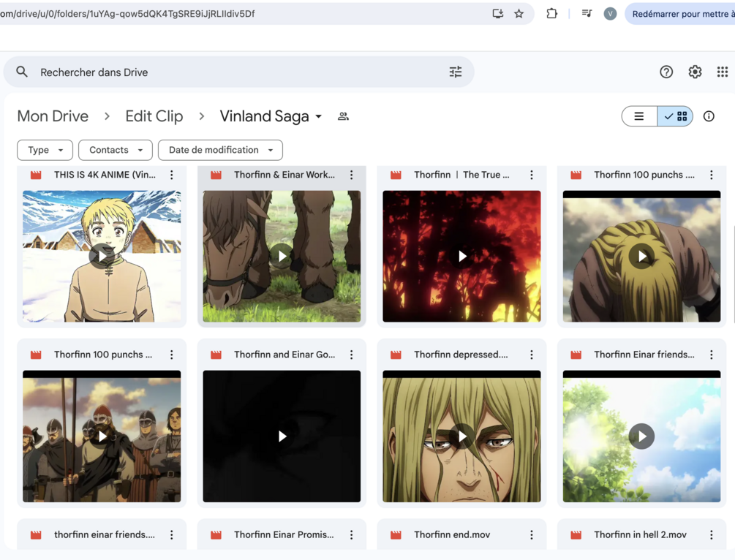Focus the Rechercher dans Drive search field
The image size is (735, 560).
coord(239,72)
